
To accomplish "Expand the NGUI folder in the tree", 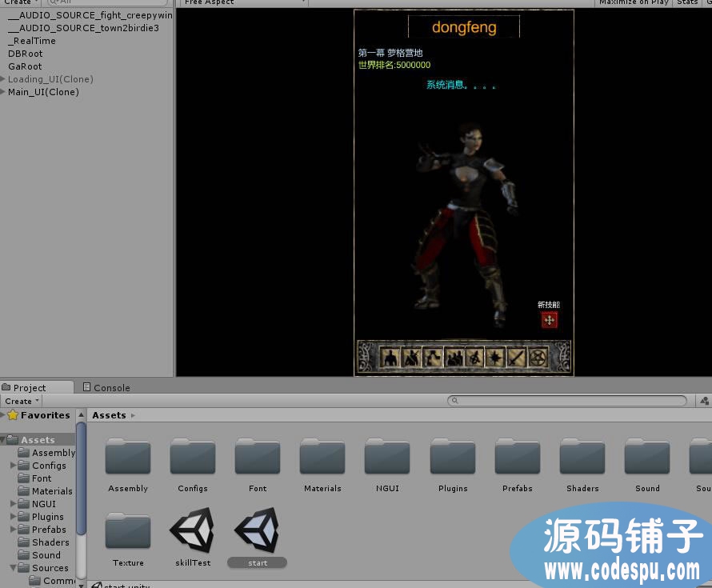I will [13, 503].
